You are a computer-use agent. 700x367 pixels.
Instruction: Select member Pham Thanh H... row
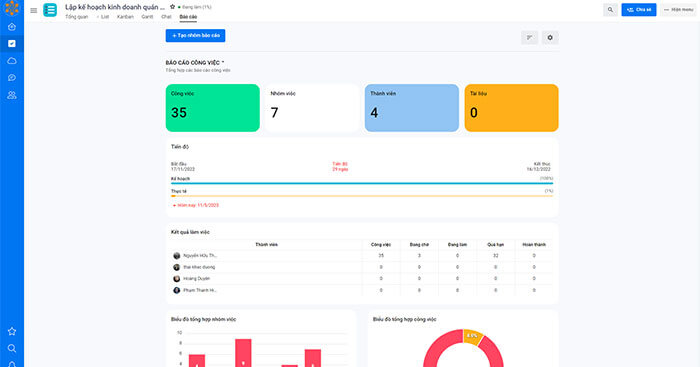362,290
